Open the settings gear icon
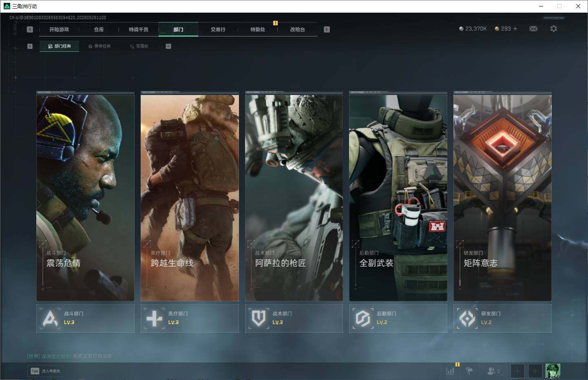588x380 pixels. coord(553,29)
